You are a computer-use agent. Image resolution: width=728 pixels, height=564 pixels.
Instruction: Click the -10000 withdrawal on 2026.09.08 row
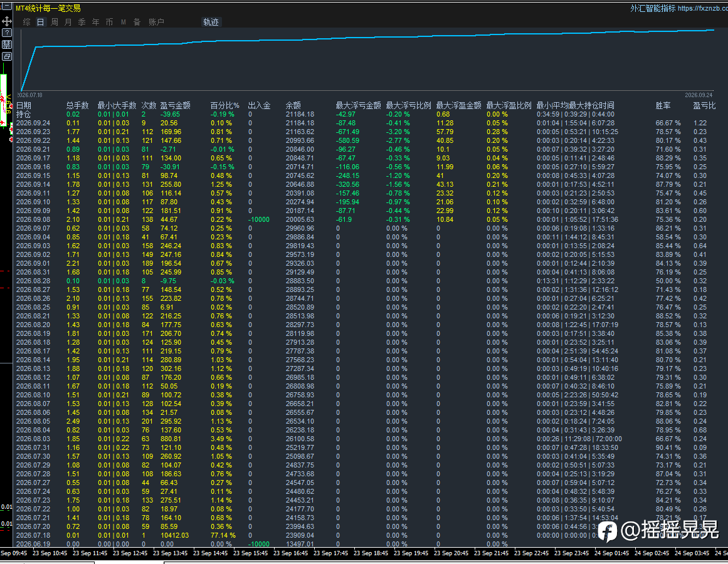coord(258,219)
